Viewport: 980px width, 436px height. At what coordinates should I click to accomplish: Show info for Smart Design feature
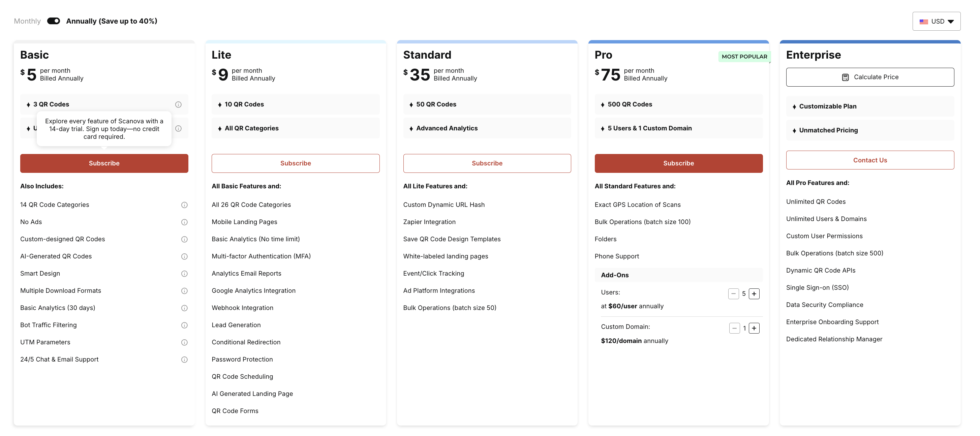point(185,274)
